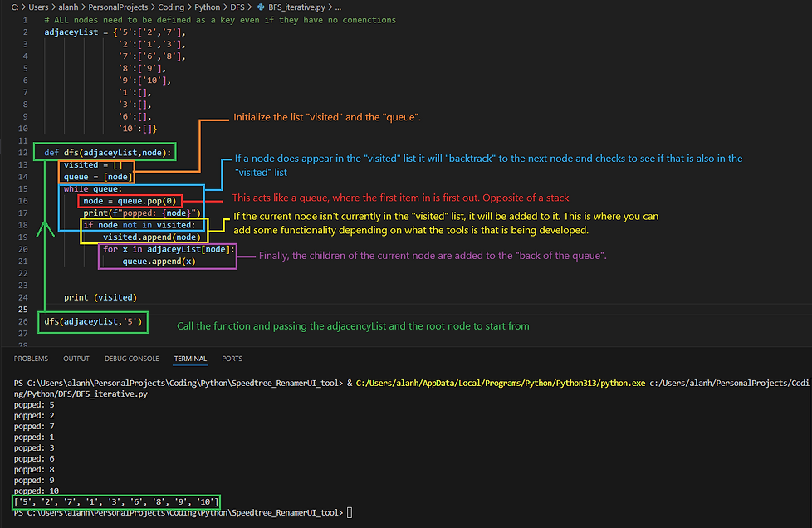The image size is (812, 528).
Task: Click the BFS_iterative.py path in terminal command
Action: point(81,394)
